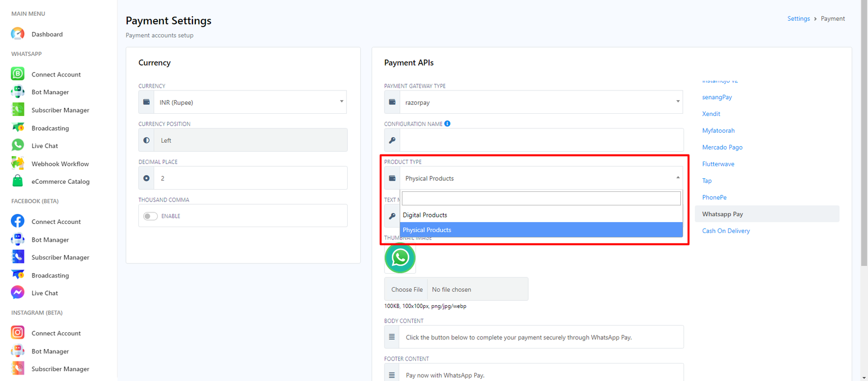Screen dimensions: 868x381
Task: Click the Choose File button
Action: (407, 289)
